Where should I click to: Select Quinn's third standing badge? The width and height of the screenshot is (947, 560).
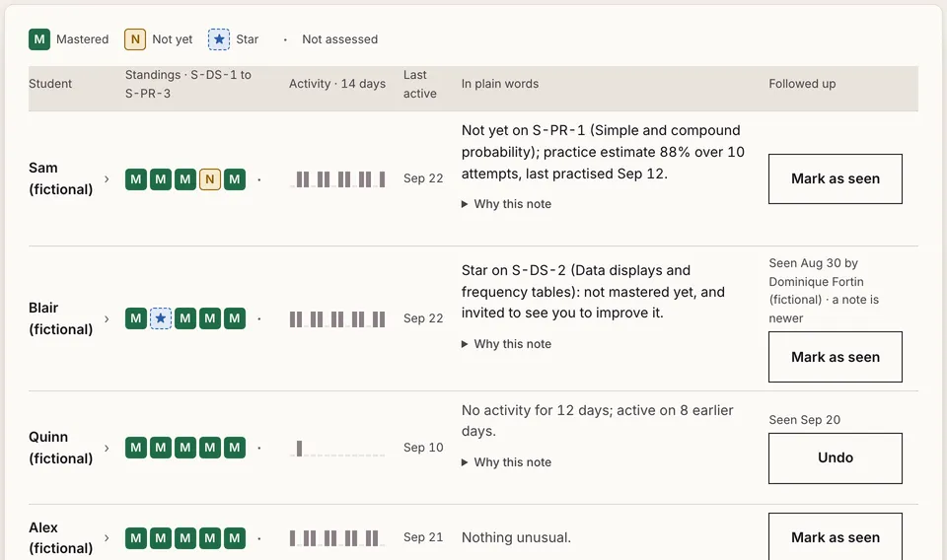point(185,448)
